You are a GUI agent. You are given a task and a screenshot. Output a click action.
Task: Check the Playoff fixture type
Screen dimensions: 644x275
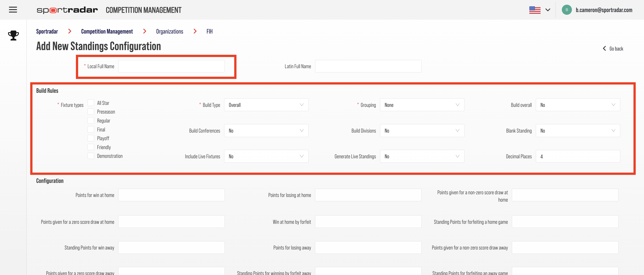tap(91, 138)
